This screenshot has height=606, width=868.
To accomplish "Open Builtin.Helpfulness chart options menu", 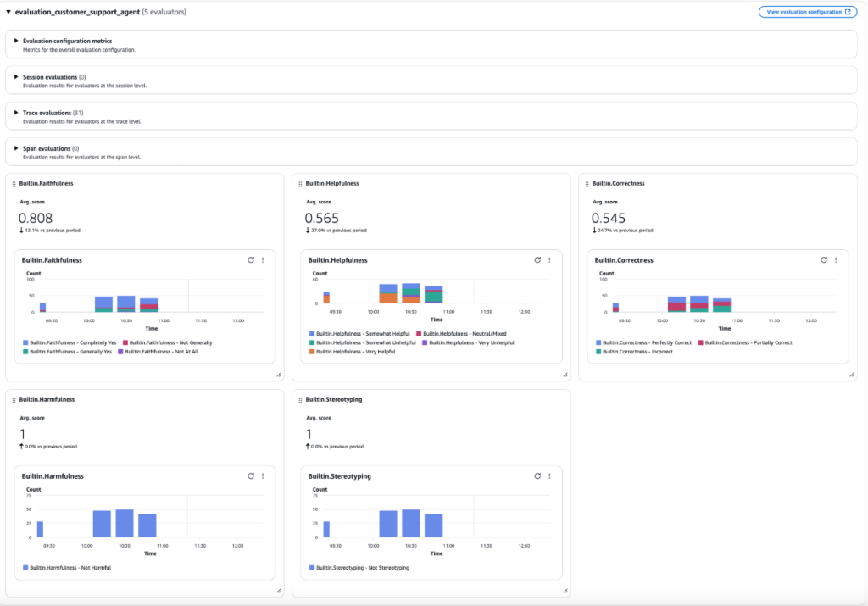I will click(549, 260).
